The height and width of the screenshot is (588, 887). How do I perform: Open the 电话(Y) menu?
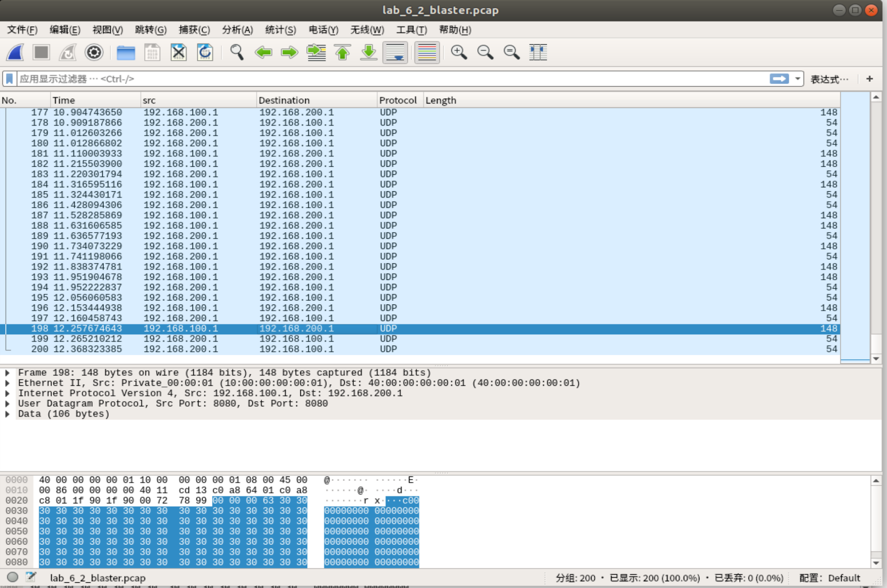click(323, 30)
